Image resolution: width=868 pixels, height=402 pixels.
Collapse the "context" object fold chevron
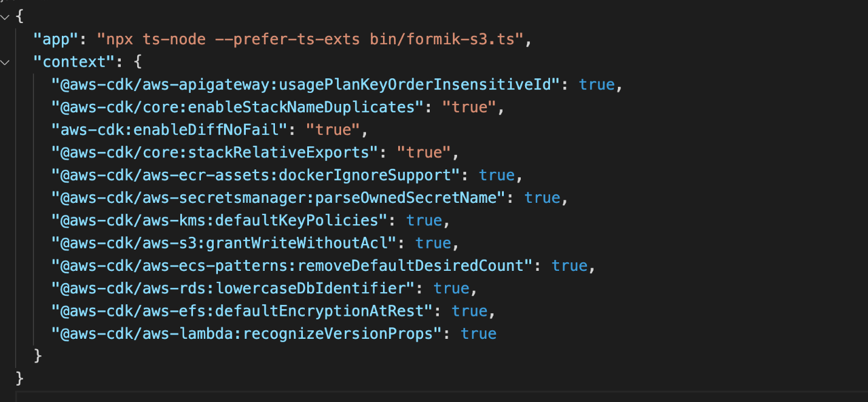coord(5,62)
